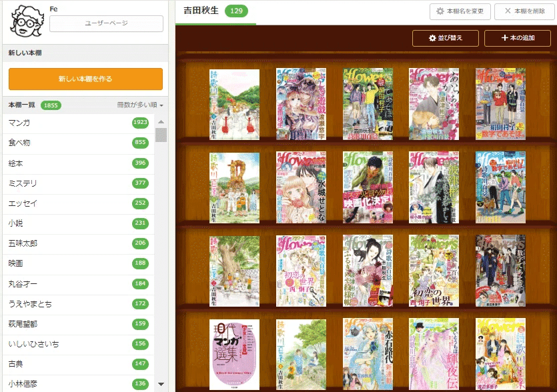Screen dimensions: 557x392
Task: Open the 萩尾望都 bookshelf row
Action: tap(79, 324)
